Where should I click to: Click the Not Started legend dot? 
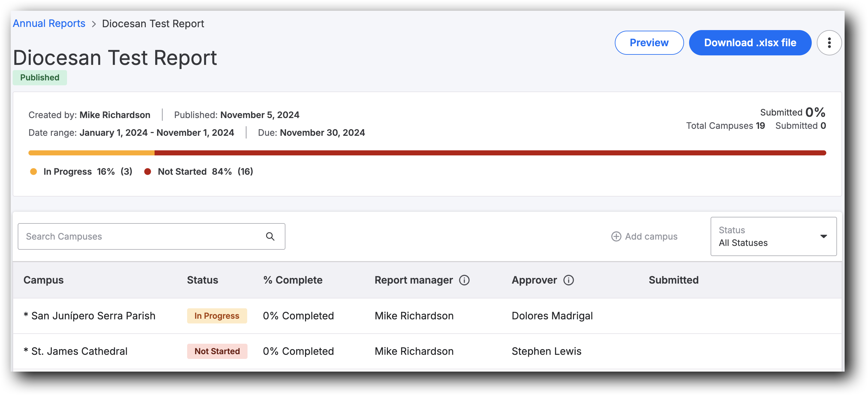[x=148, y=171]
